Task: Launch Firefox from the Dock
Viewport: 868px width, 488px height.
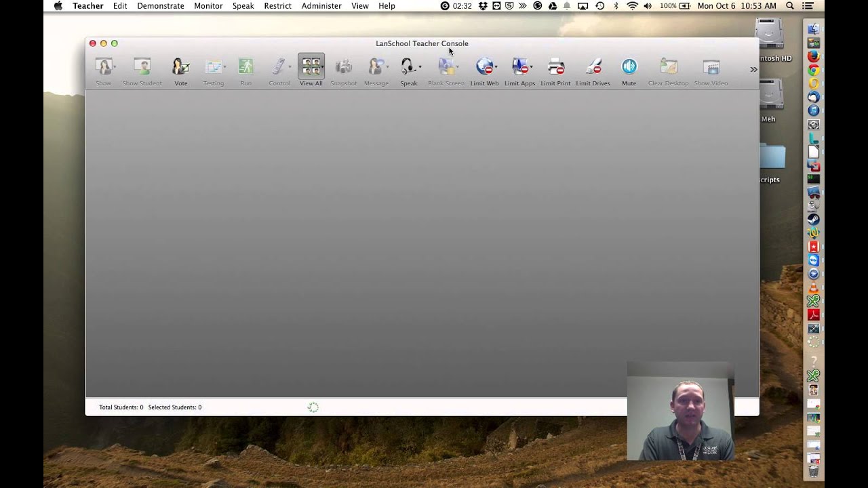Action: coord(813,56)
